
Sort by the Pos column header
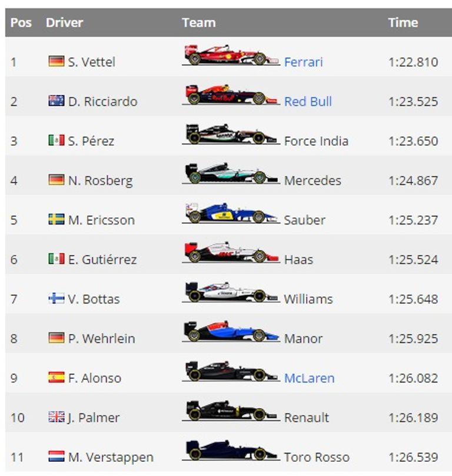21,23
